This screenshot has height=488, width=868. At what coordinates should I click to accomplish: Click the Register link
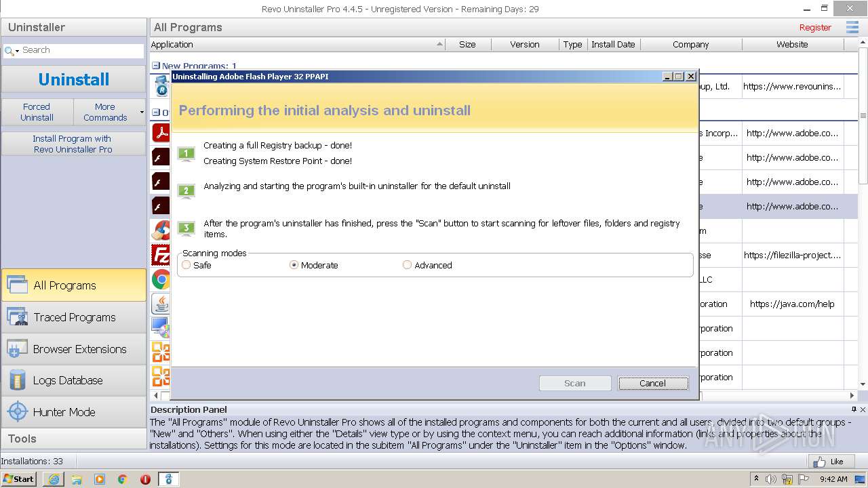(815, 28)
